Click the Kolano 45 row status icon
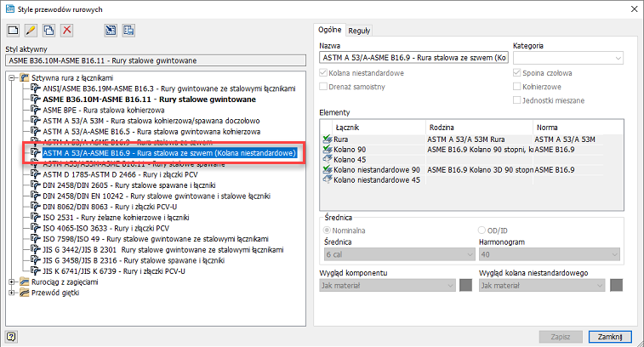 328,159
